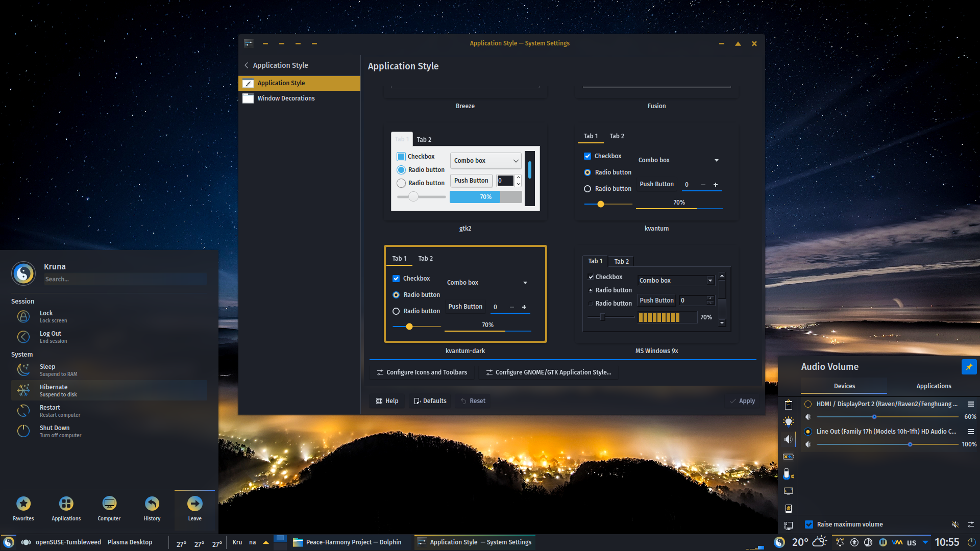
Task: Toggle Checkbox in kvantum-dark preview
Action: [x=396, y=279]
